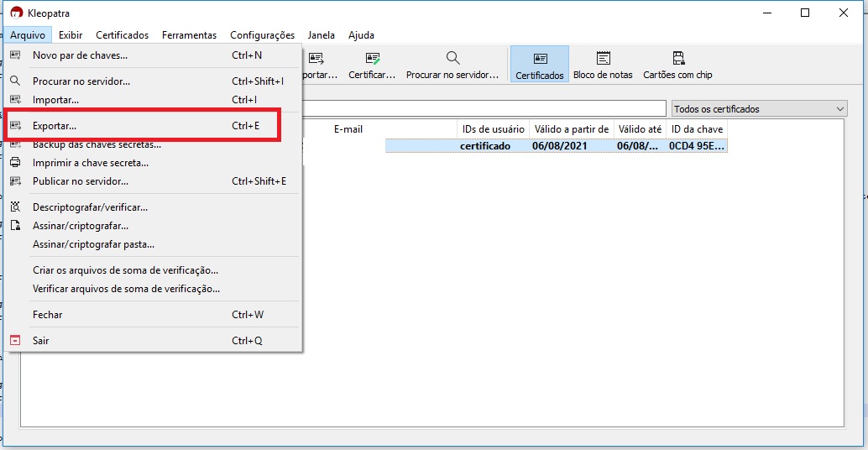The width and height of the screenshot is (868, 450).
Task: Choose Assinar/criptografar menu entry
Action: [x=154, y=226]
